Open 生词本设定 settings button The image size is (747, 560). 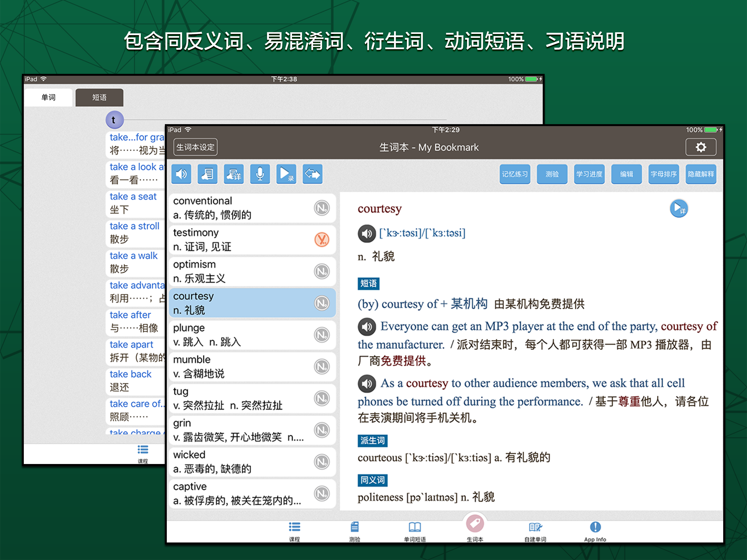pyautogui.click(x=195, y=147)
